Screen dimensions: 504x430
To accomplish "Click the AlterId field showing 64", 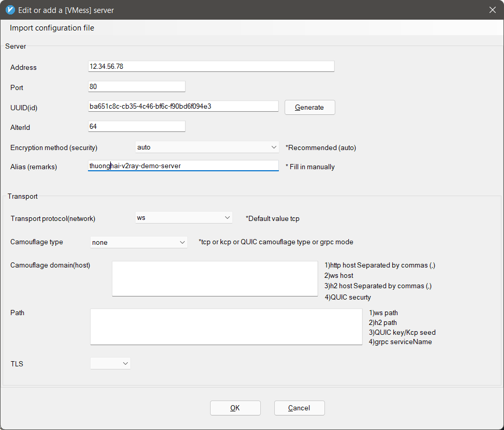I will coord(137,126).
